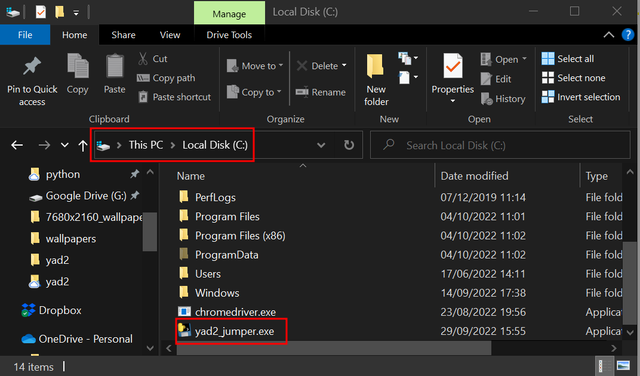Screen dimensions: 640x376
Task: Open the File menu
Action: [25, 35]
